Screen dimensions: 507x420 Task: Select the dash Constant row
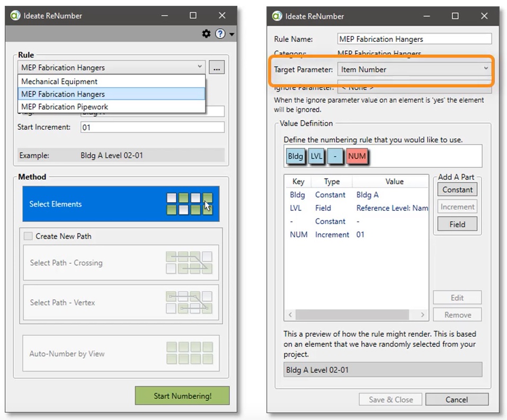[x=357, y=221]
